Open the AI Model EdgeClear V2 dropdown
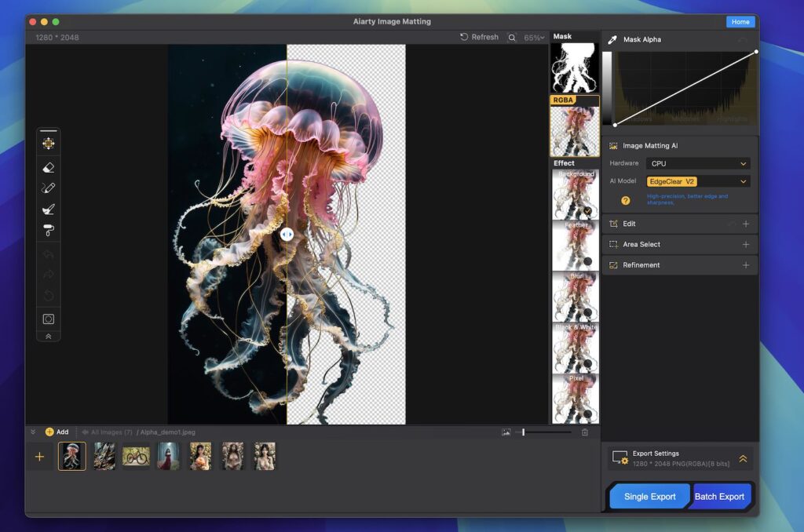This screenshot has width=804, height=532. coord(698,181)
